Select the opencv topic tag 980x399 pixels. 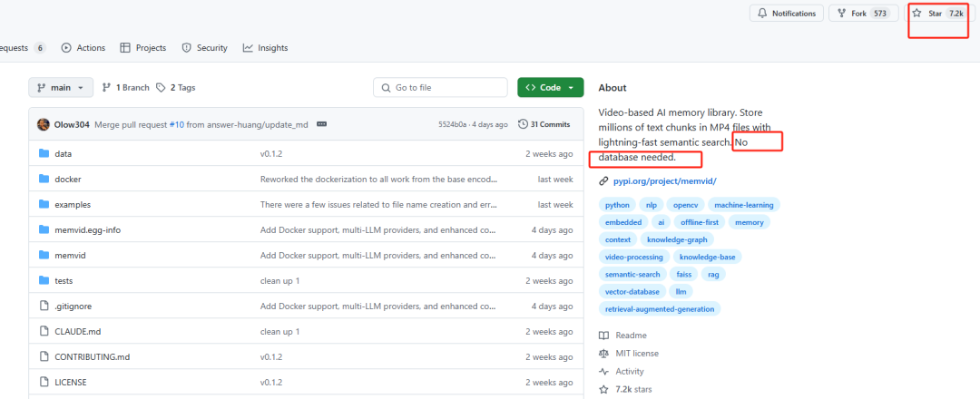coord(685,205)
